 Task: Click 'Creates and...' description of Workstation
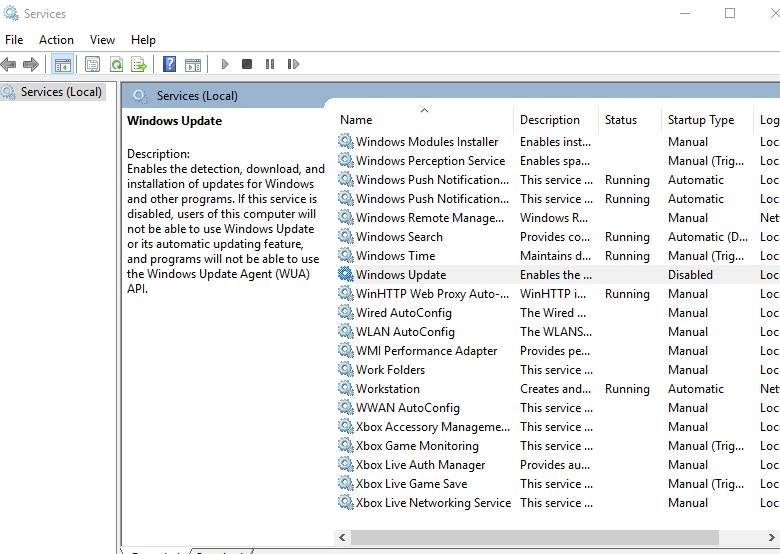[556, 389]
